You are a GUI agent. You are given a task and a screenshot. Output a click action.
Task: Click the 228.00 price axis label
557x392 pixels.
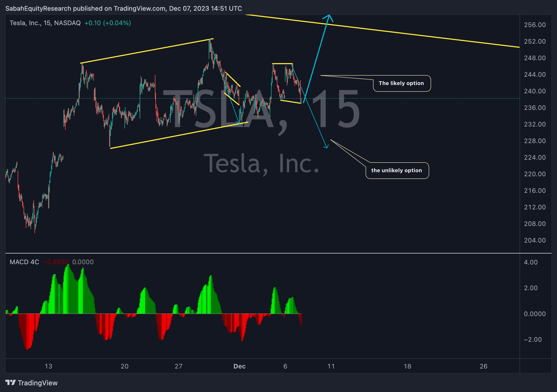coord(535,141)
